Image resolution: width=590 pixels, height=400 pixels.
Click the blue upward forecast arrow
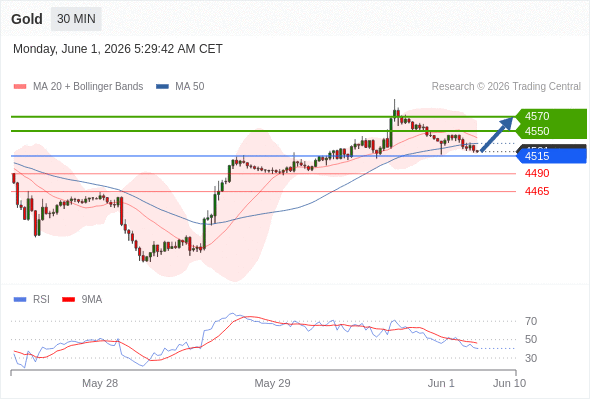click(497, 134)
